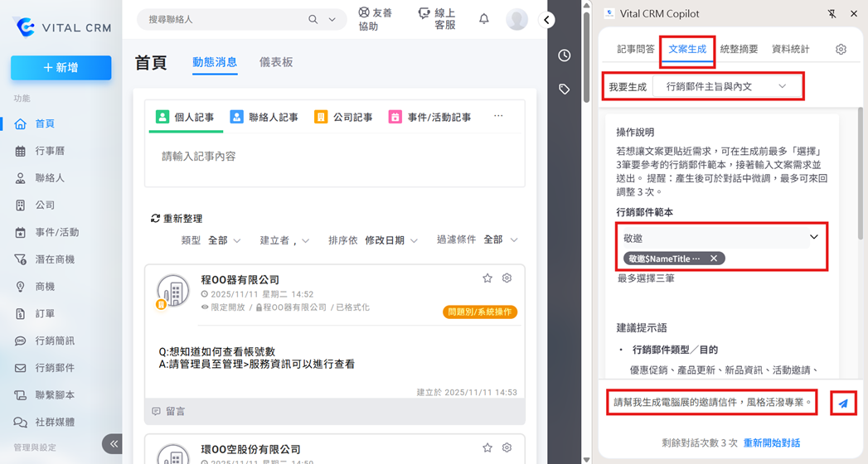Click the 新增 button
This screenshot has height=464, width=868.
click(61, 68)
